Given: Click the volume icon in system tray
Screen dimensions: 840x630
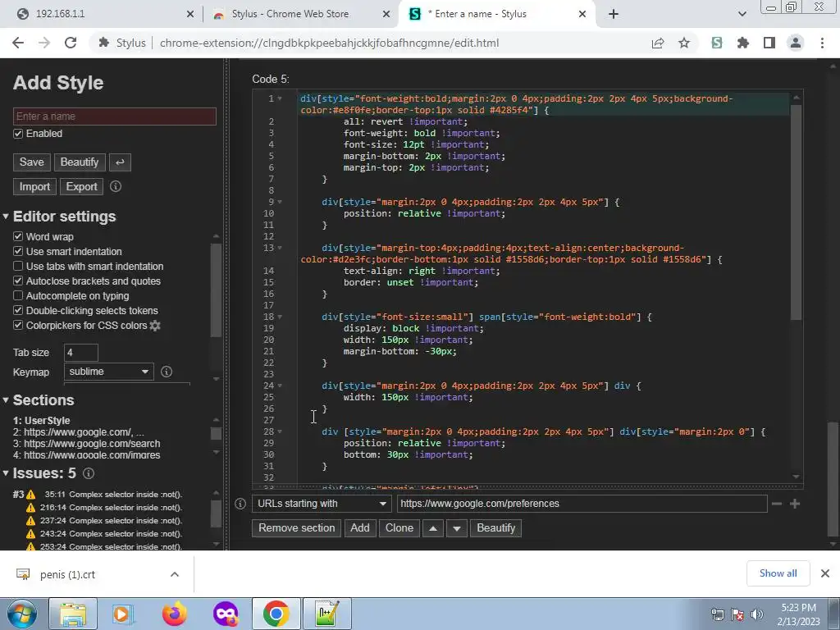Looking at the screenshot, I should tap(757, 614).
